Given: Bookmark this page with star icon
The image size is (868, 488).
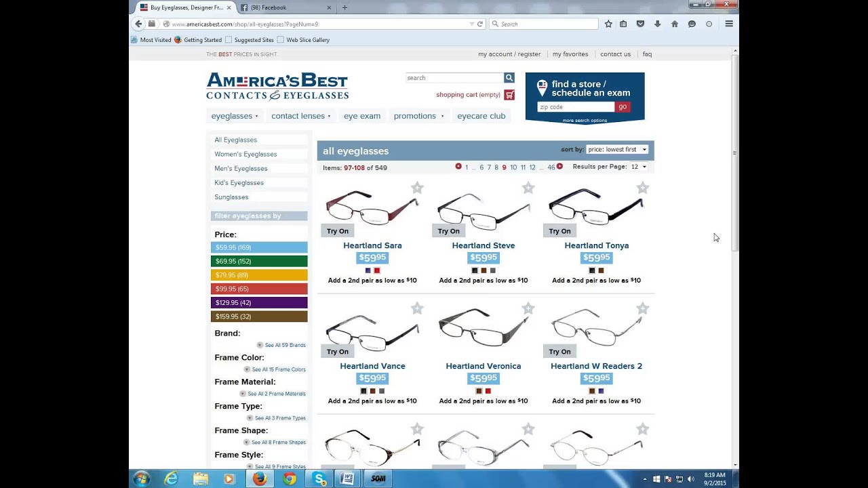Looking at the screenshot, I should point(608,24).
